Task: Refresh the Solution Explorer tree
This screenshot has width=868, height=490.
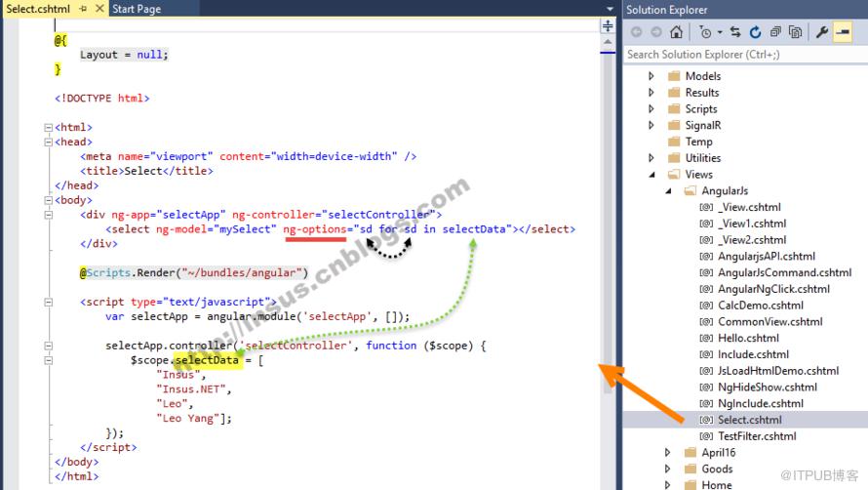Action: (755, 32)
